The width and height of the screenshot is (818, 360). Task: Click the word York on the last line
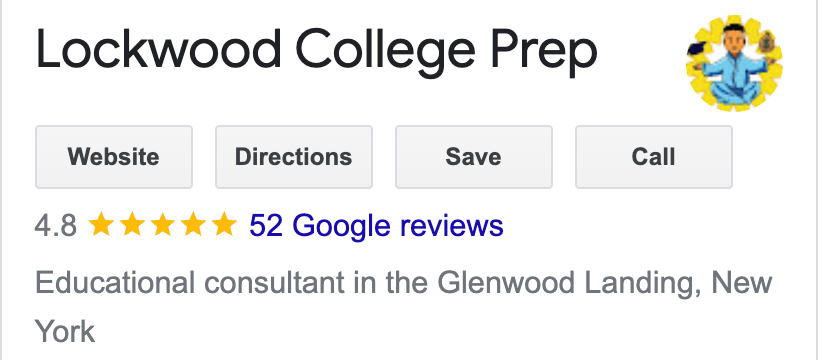tap(65, 331)
